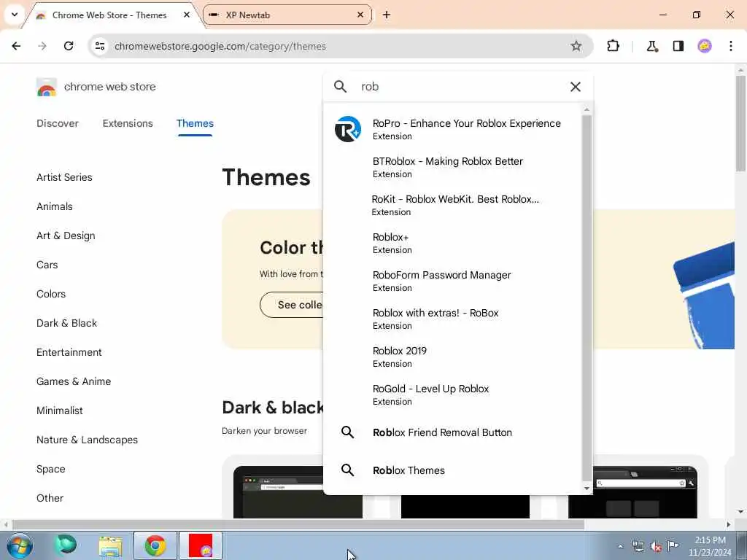The width and height of the screenshot is (747, 560).
Task: Open site information icon in address bar
Action: pos(99,46)
